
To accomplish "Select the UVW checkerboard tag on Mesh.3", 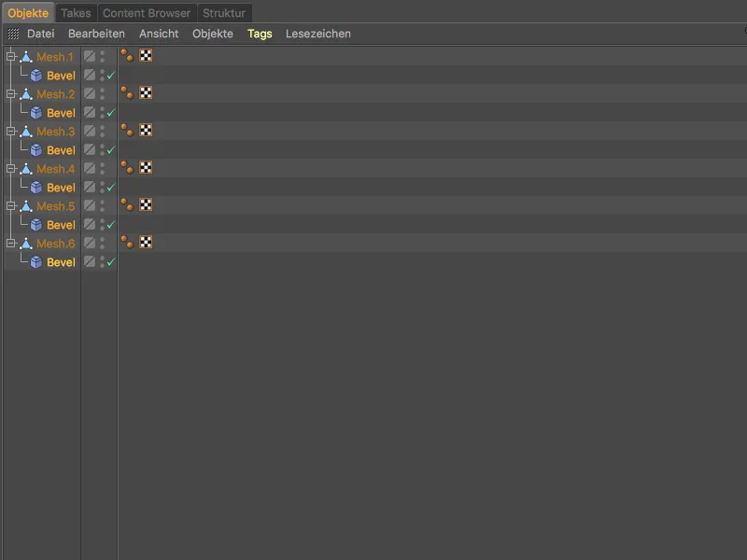I will coord(146,130).
